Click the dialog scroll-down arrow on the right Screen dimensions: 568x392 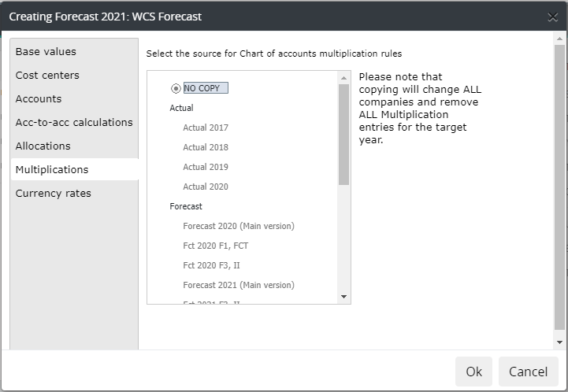pyautogui.click(x=559, y=342)
